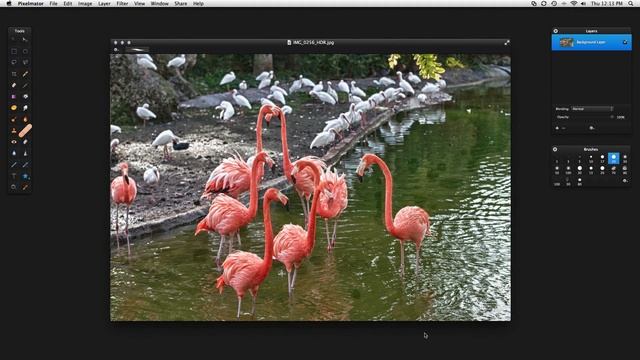Viewport: 640px width, 360px height.
Task: Open the Layer menu
Action: tap(104, 4)
